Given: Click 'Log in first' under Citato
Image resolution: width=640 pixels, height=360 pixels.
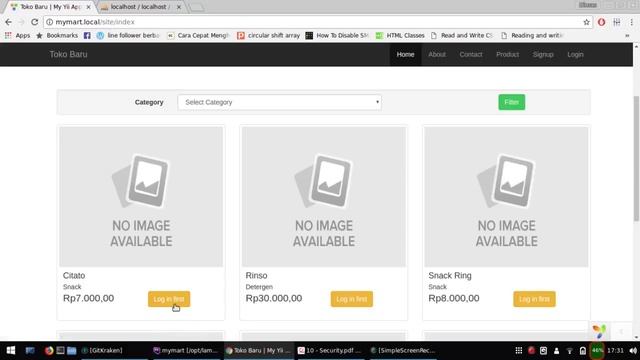Looking at the screenshot, I should 169,299.
